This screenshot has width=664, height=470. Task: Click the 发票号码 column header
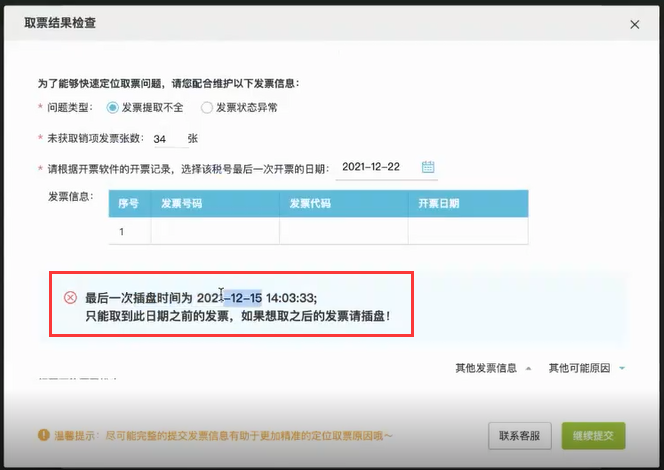point(215,204)
